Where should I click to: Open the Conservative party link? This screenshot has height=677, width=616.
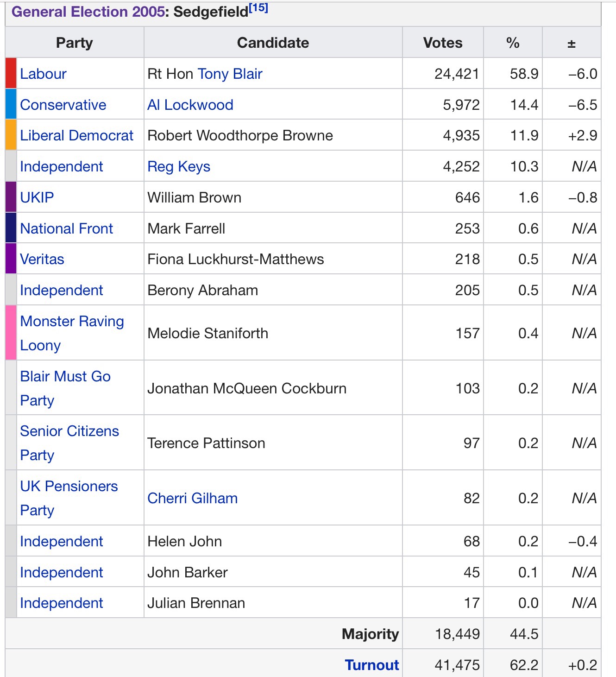pyautogui.click(x=63, y=105)
